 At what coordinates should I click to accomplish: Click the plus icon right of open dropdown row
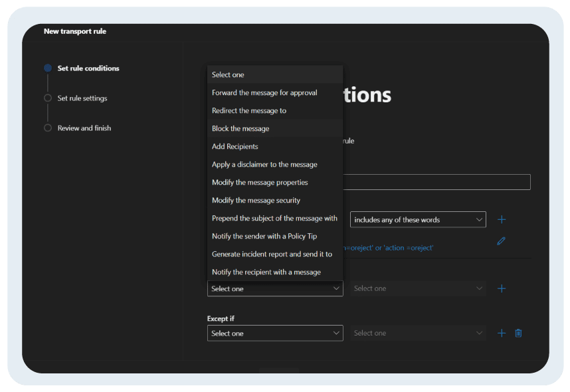(502, 288)
